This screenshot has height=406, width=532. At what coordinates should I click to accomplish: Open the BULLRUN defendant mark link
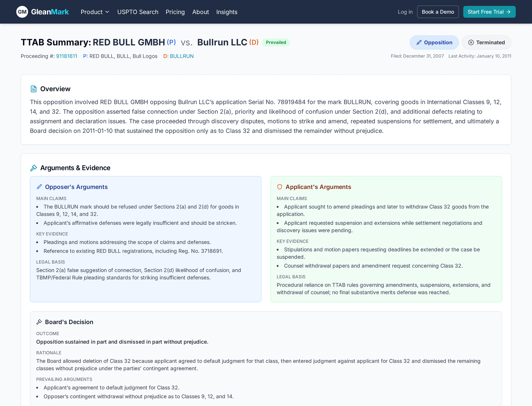pos(182,56)
